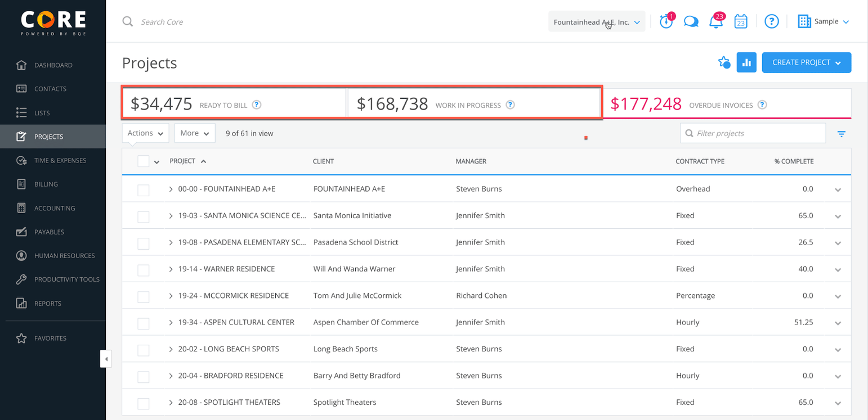Click the Filter projects input box
The image size is (868, 420).
pyautogui.click(x=753, y=133)
